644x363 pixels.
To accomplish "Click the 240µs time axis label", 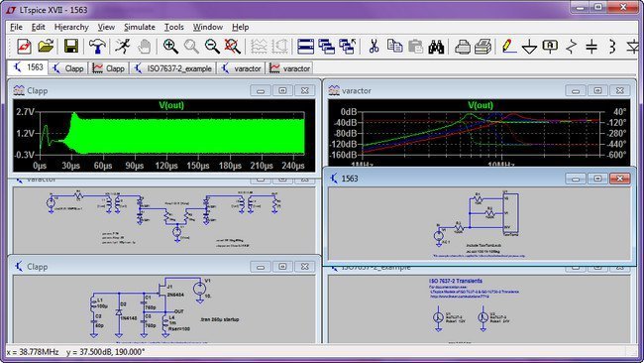I will click(292, 166).
